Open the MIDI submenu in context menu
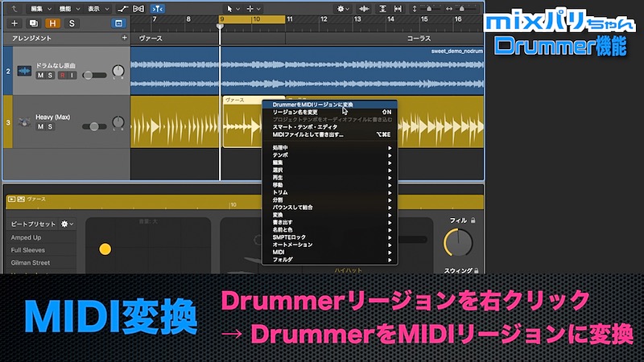Screen dimensions: 644x362 pos(329,252)
